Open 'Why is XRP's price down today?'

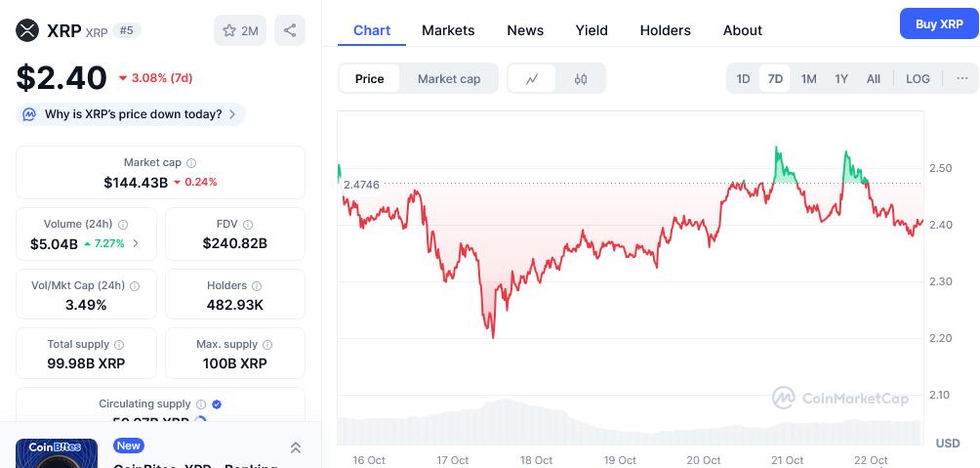(x=132, y=114)
